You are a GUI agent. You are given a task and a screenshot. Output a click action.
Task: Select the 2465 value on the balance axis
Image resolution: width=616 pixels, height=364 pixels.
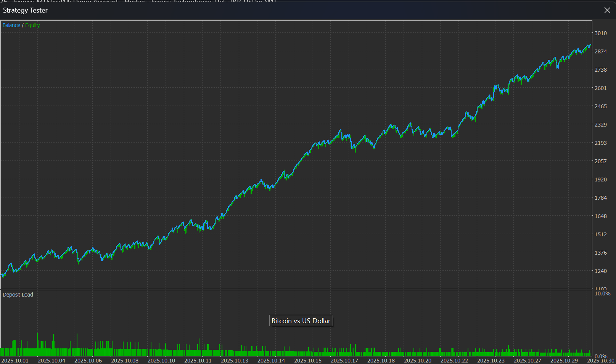pos(601,106)
